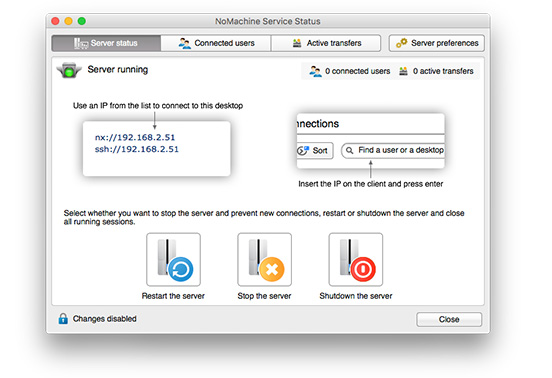Click the gears icon on Server preferences
552x378 pixels.
click(401, 43)
